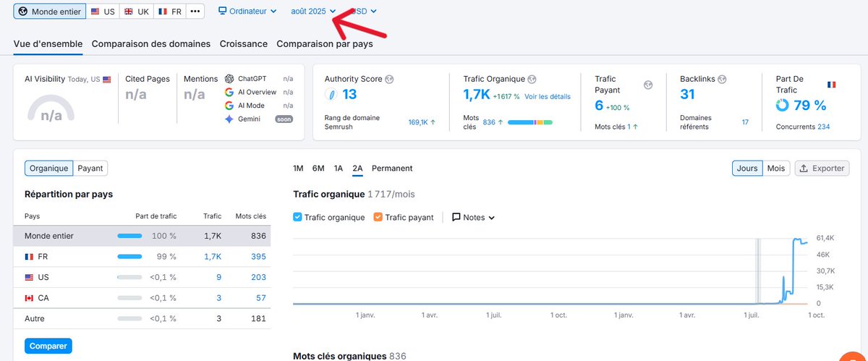This screenshot has width=868, height=361.
Task: Switch to the Croissance tab
Action: (x=244, y=43)
